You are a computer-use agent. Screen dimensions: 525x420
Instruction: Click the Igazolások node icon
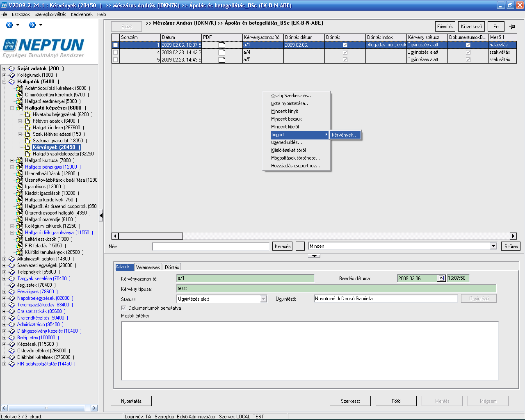coord(20,187)
